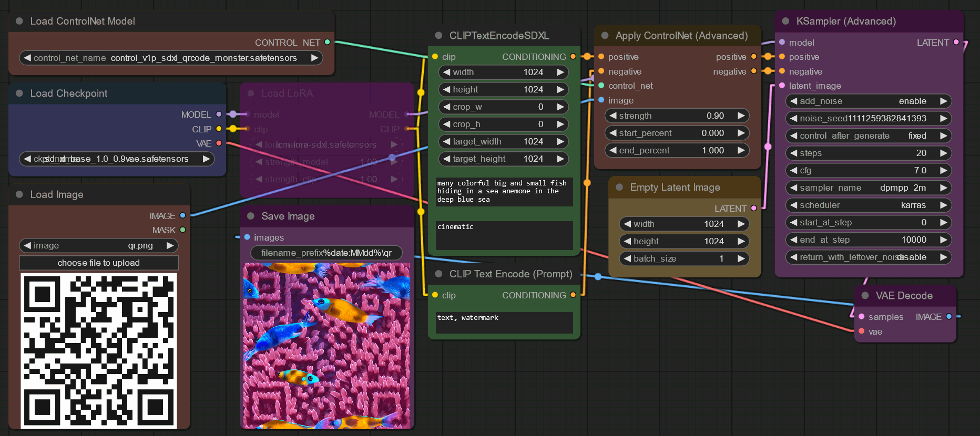Click the fish prompt text box
The width and height of the screenshot is (980, 436).
click(x=504, y=192)
